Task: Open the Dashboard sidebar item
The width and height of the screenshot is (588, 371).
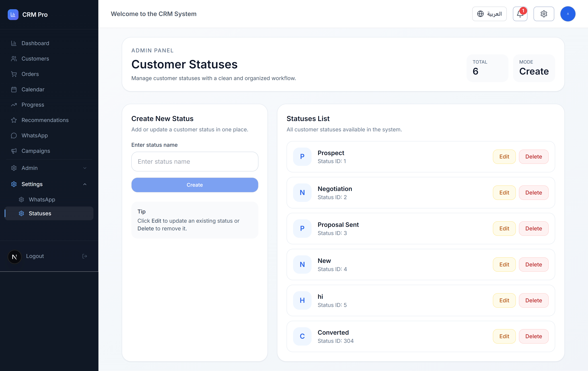Action: pyautogui.click(x=49, y=43)
